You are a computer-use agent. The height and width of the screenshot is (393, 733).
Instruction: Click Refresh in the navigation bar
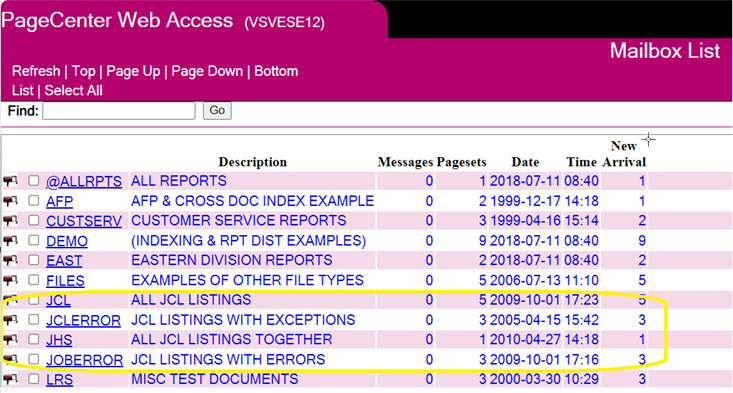pos(36,71)
